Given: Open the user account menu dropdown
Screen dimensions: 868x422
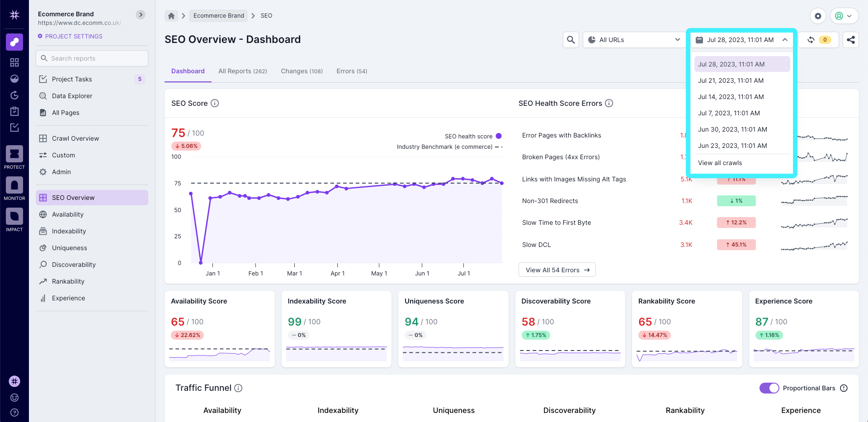Looking at the screenshot, I should [844, 16].
